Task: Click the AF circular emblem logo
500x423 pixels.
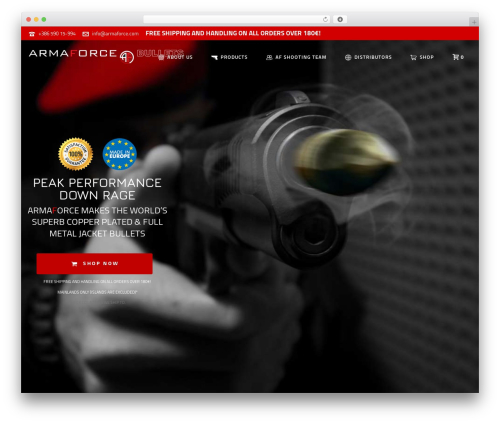Action: tap(127, 57)
